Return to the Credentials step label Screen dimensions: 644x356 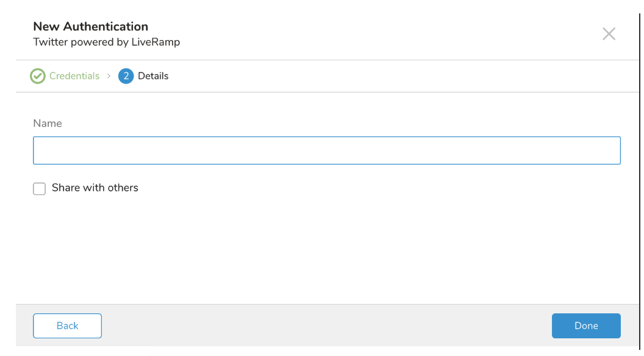pos(74,76)
